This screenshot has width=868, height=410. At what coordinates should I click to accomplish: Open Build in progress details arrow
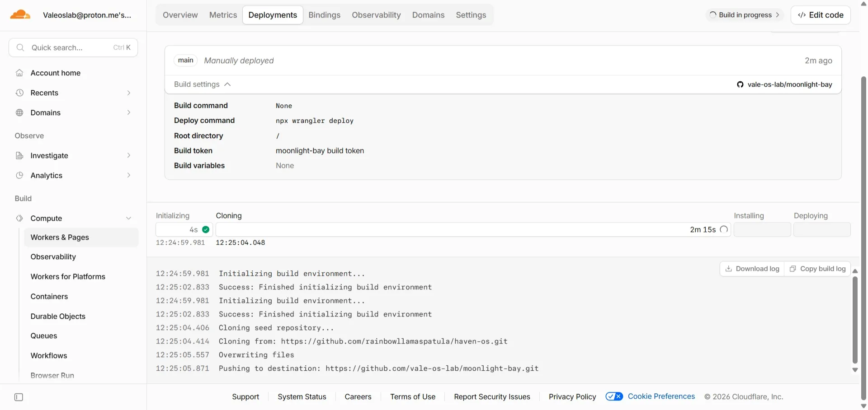coord(778,14)
